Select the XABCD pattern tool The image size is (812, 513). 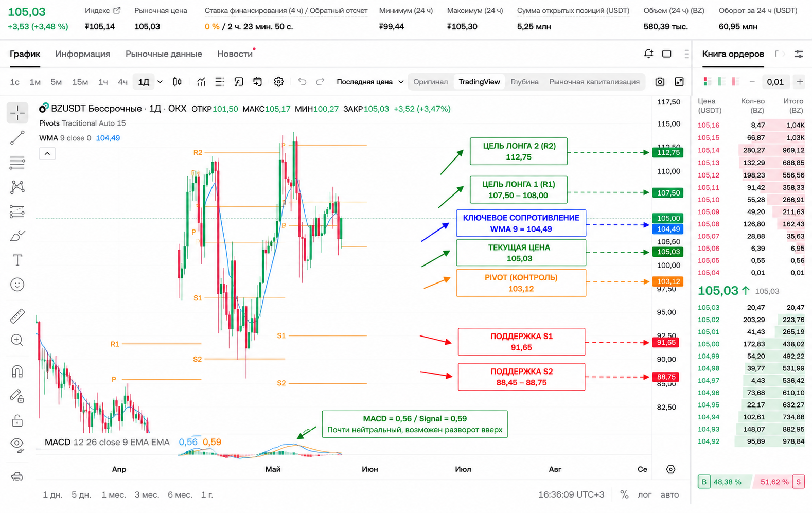pyautogui.click(x=17, y=187)
